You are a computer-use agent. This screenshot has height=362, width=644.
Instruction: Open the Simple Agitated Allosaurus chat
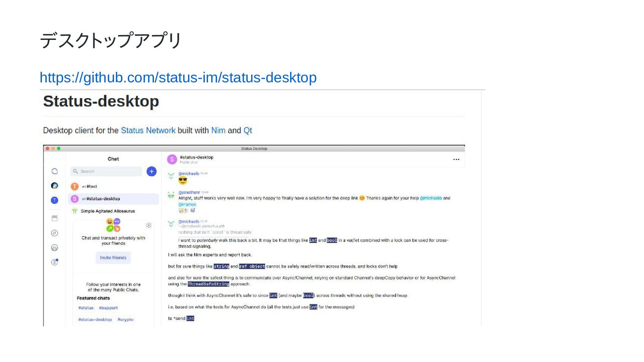(113, 211)
